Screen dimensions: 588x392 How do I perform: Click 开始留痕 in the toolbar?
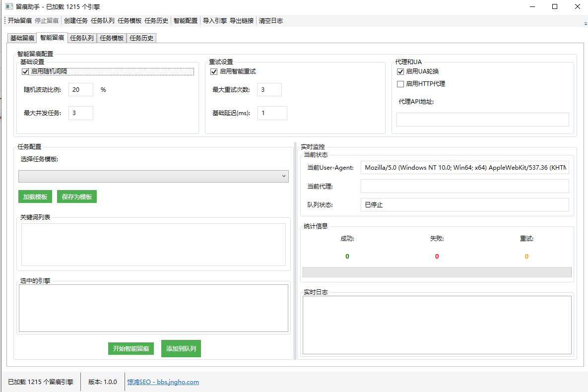pos(20,21)
